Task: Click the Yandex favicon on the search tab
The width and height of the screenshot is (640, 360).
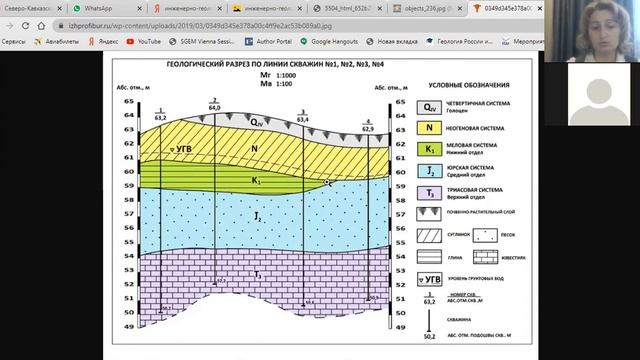Action: (x=157, y=8)
